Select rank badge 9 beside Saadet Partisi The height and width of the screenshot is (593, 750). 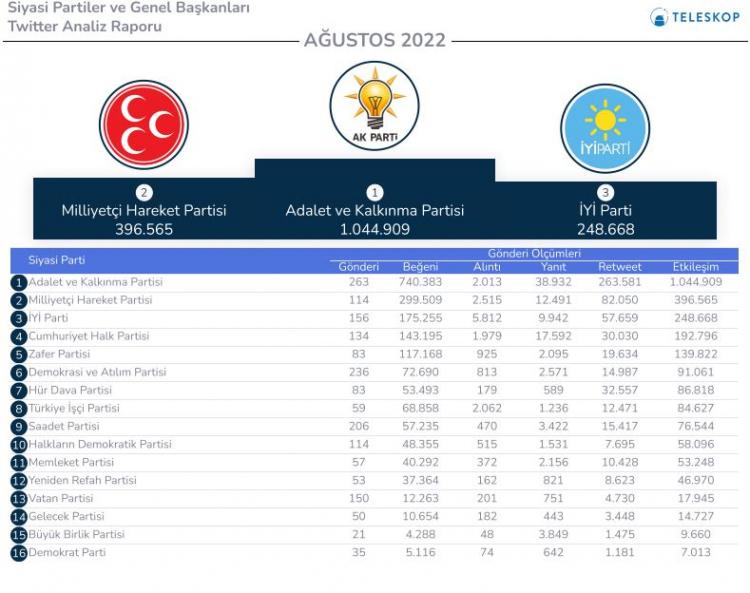19,427
